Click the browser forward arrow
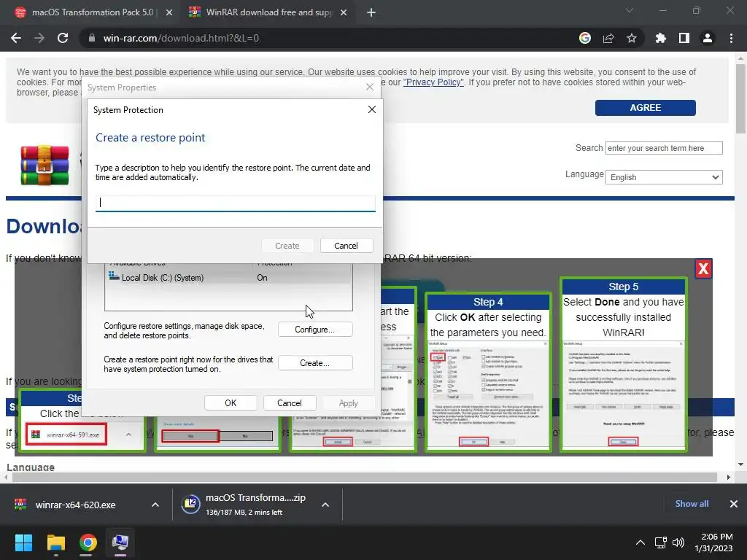 click(x=39, y=38)
